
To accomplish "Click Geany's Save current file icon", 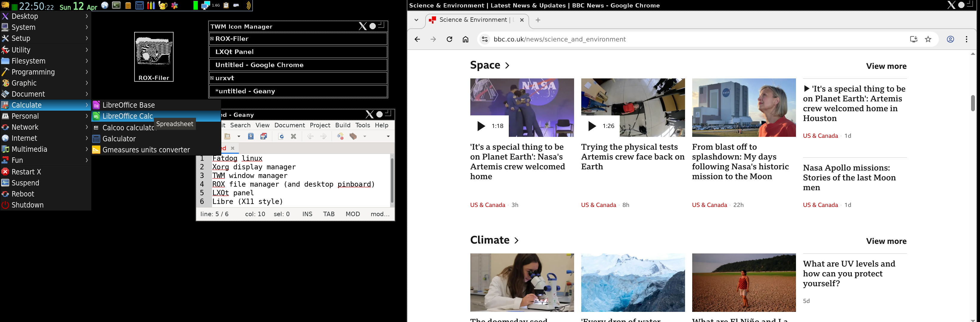I will (251, 136).
